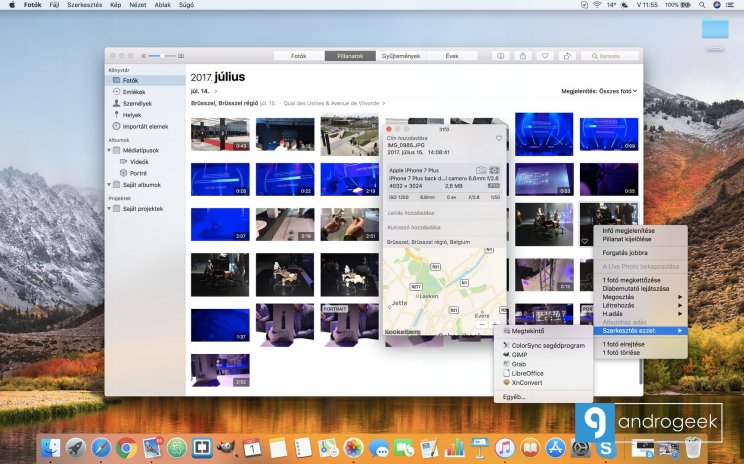Select Helyek in the sidebar
Viewport: 744px width, 464px height.
[x=132, y=115]
